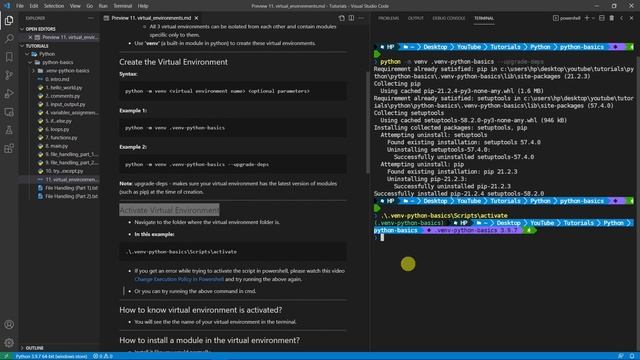Open the Go menu

(x=90, y=6)
